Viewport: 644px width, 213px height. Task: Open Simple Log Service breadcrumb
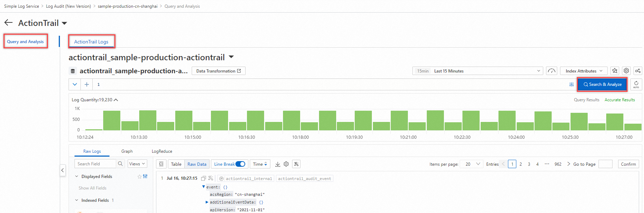tap(22, 6)
